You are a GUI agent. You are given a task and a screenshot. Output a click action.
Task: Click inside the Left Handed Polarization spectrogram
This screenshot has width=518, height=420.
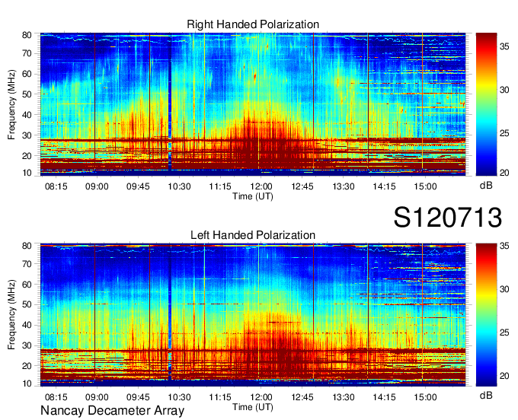tap(253, 315)
